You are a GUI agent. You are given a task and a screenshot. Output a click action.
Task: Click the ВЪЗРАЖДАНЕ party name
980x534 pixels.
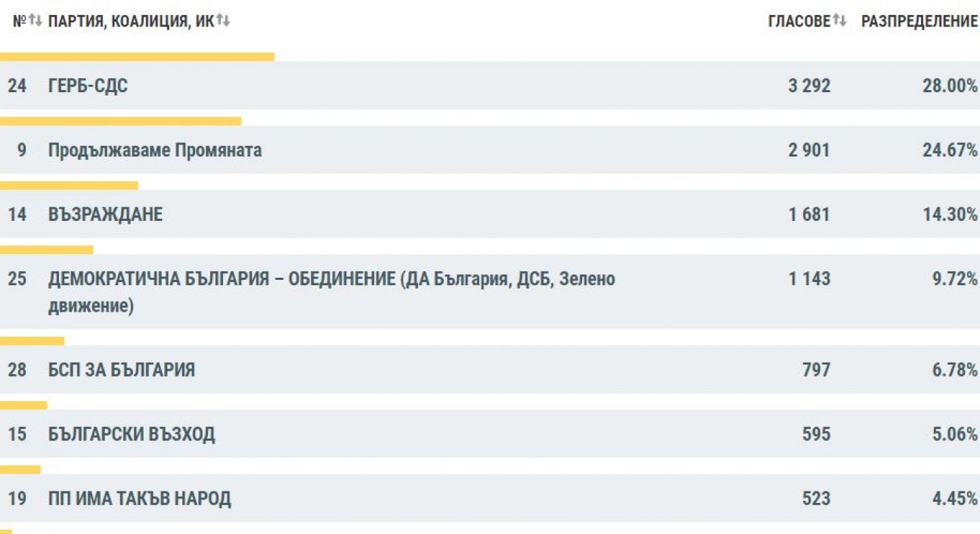coord(106,215)
